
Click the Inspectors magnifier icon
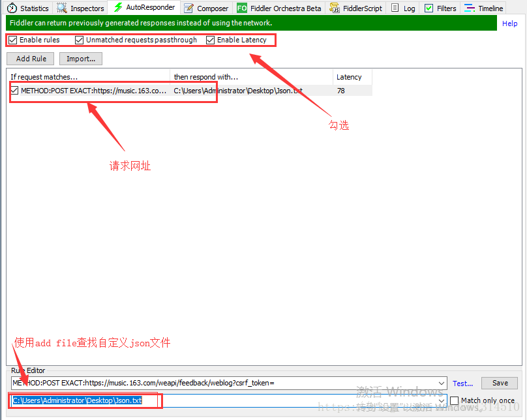62,8
